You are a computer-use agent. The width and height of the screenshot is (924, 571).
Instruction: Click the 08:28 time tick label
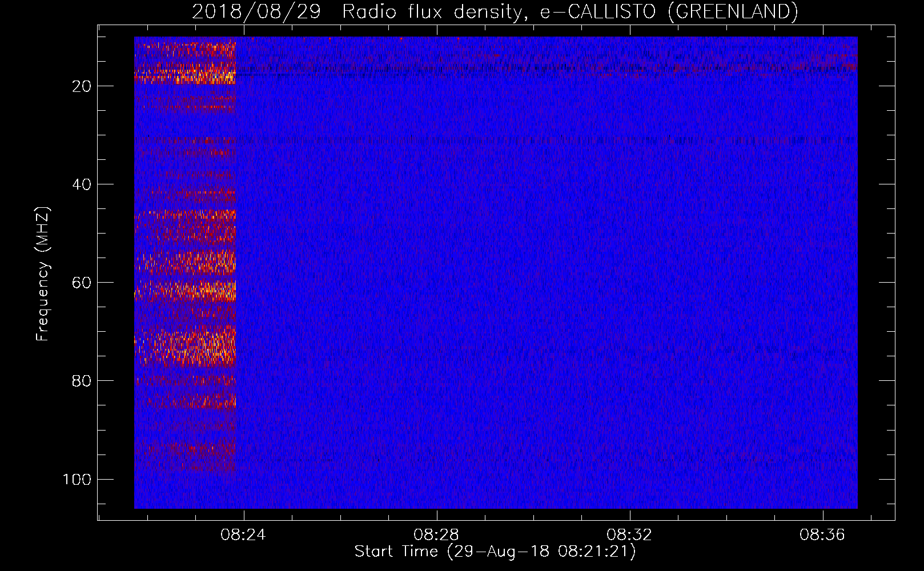click(x=436, y=535)
